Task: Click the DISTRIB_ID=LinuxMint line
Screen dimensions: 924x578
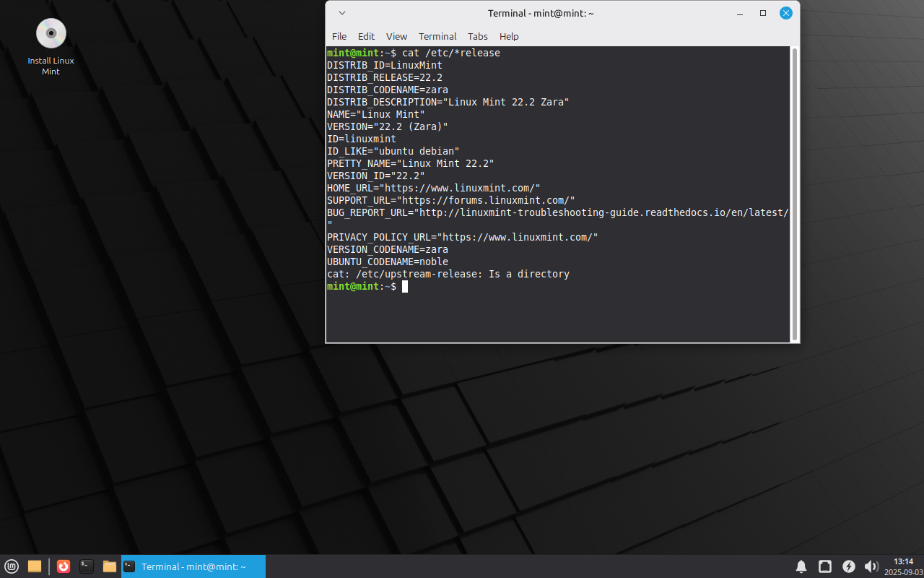Action: (x=385, y=65)
